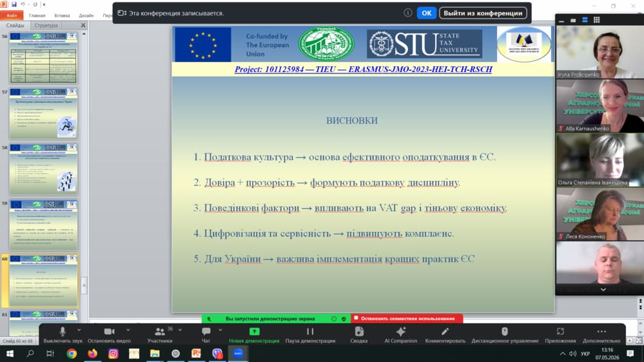
Task: Pause screen share with Пауза демонстрации
Action: (310, 334)
